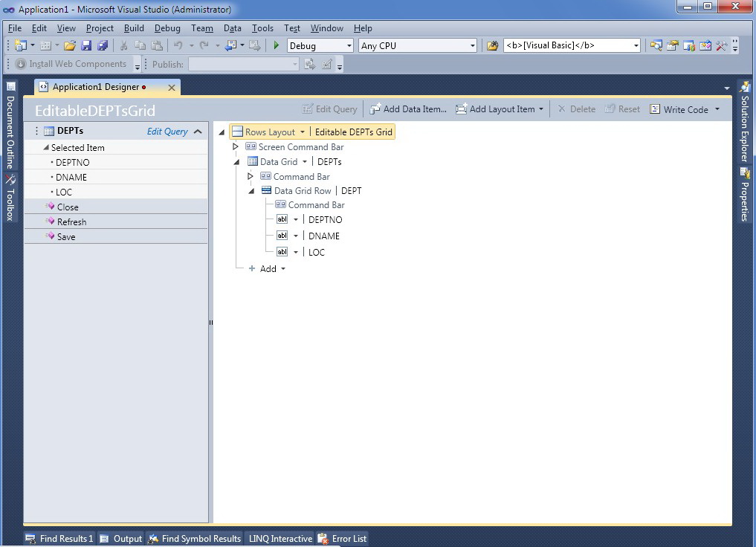This screenshot has height=547, width=756.
Task: Open the Toolbox wrench-and-hammer toolbar icon
Action: [x=721, y=46]
